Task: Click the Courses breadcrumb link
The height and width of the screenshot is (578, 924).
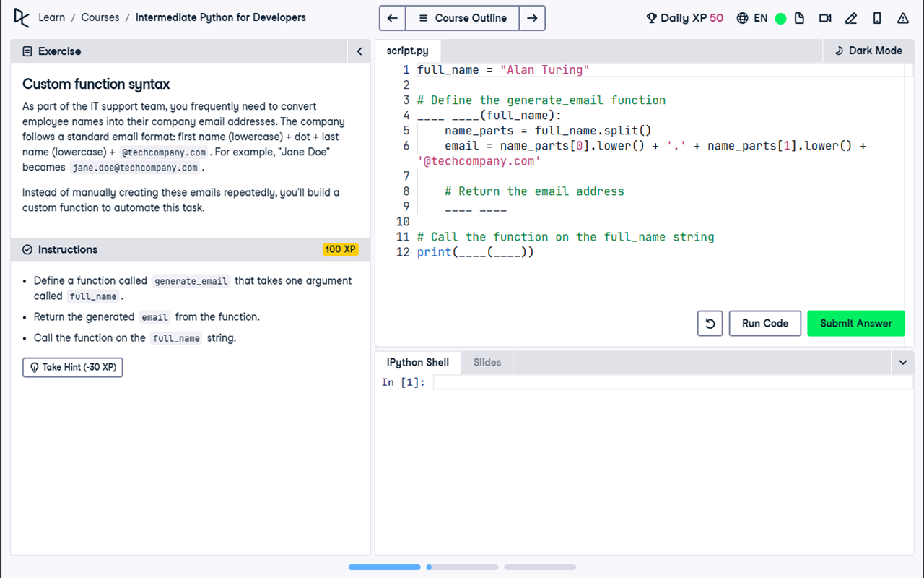Action: coord(100,17)
